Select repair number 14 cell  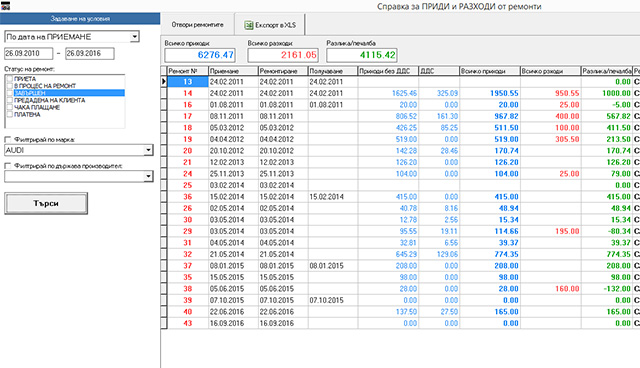click(x=188, y=93)
